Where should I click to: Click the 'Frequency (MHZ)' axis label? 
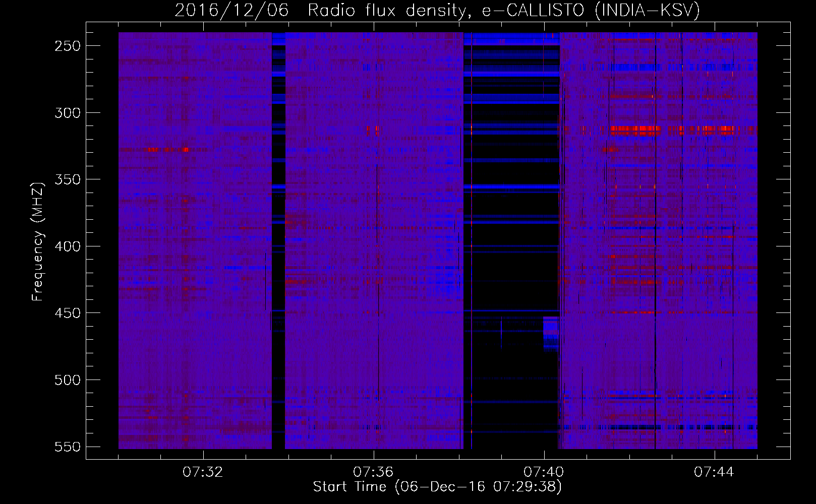click(x=38, y=241)
